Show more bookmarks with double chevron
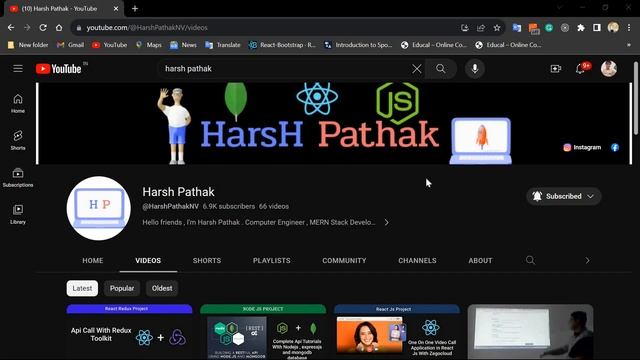 coord(629,45)
